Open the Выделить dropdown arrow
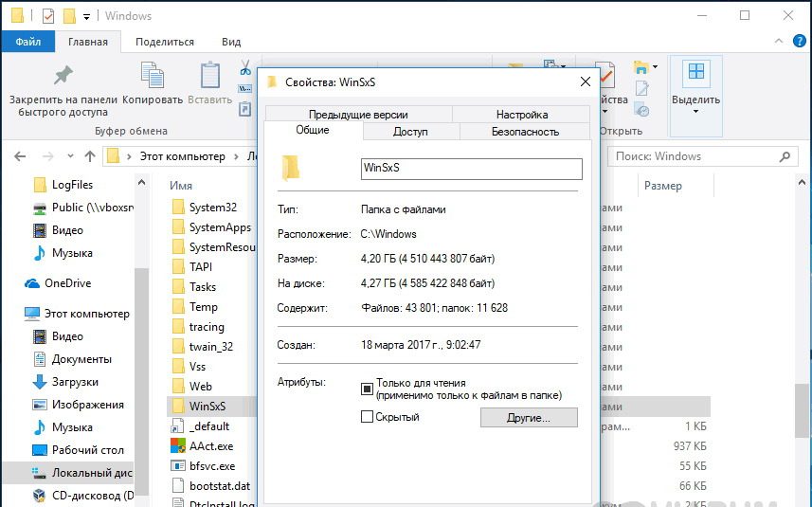 coord(695,111)
